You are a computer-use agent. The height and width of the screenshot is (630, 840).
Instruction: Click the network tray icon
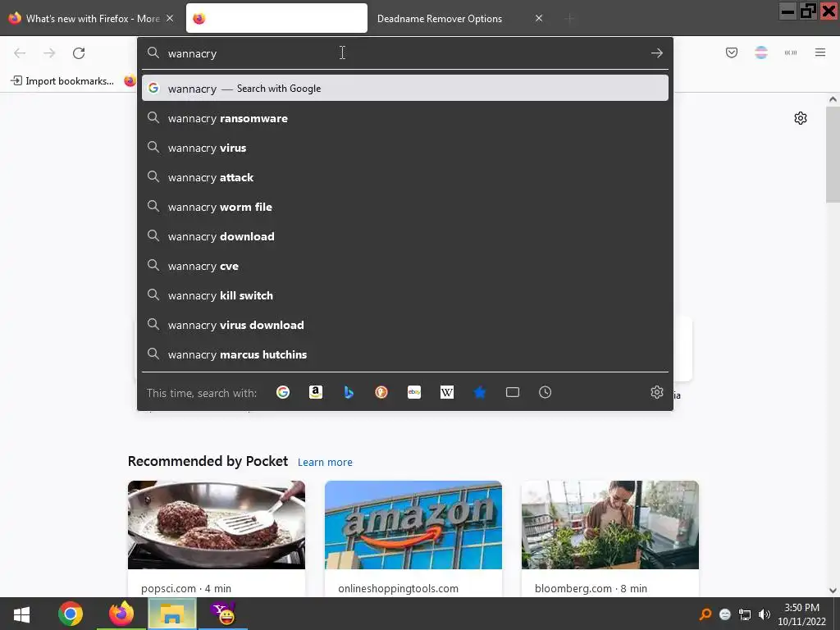pyautogui.click(x=745, y=614)
